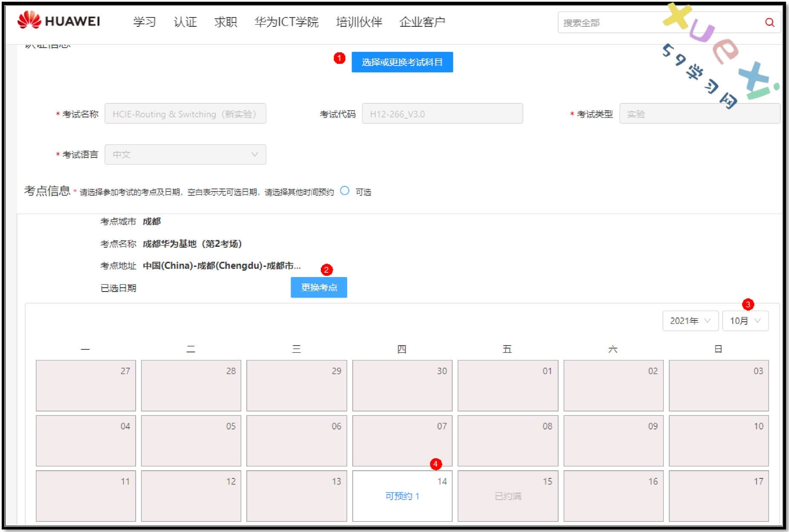Open the 学习 menu item
This screenshot has width=789, height=532.
pos(144,22)
